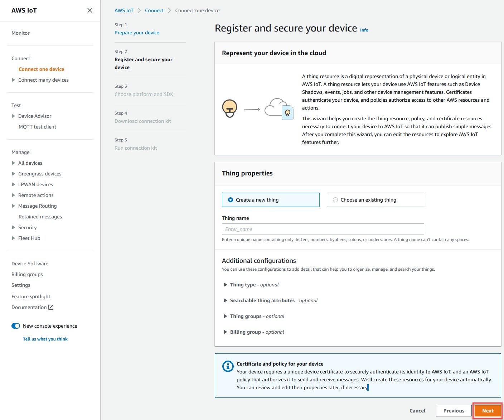Open Documentation via the external link icon
The image size is (504, 420).
click(x=51, y=307)
